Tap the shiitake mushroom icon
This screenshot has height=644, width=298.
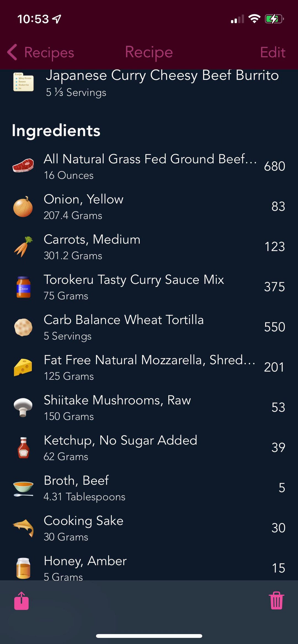coord(23,407)
